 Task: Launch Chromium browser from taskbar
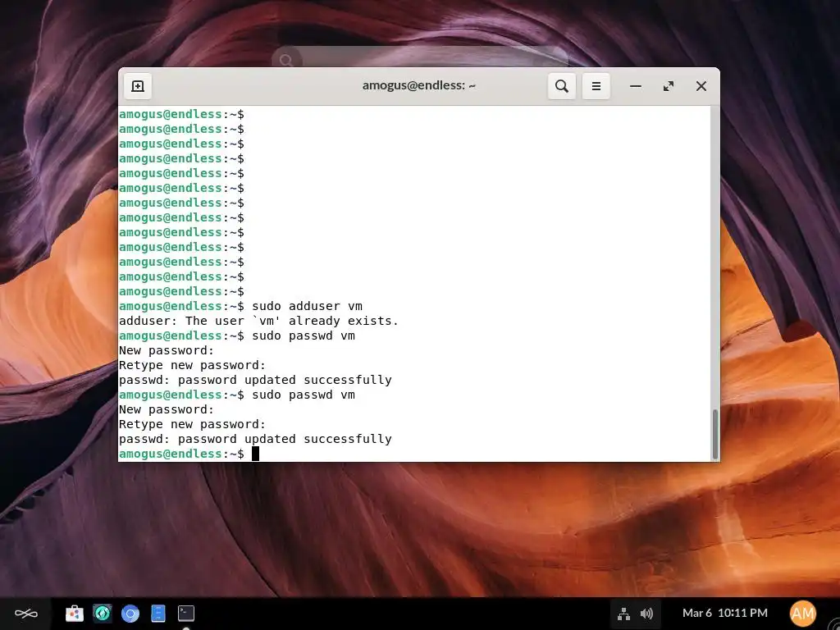[x=130, y=614]
